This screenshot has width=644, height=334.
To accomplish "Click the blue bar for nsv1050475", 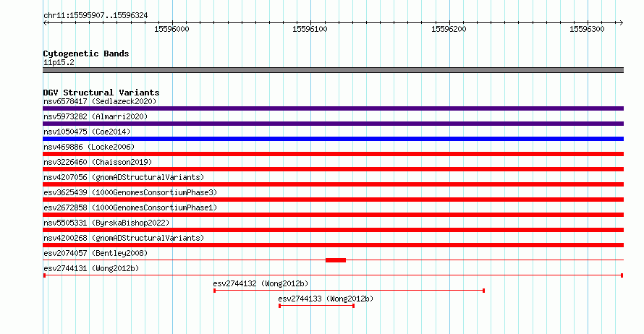I will point(333,139).
